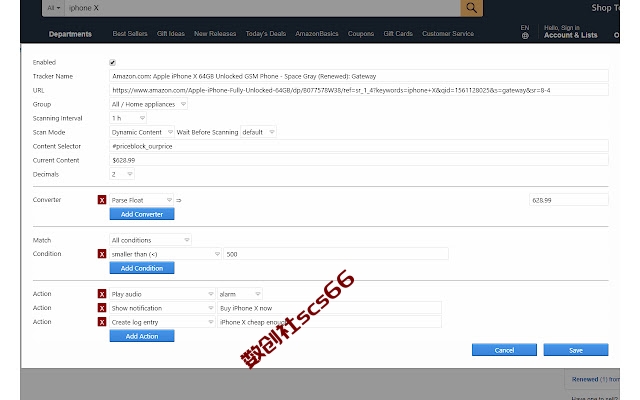Click the log entry text field iPhone X cheap
The image size is (640, 400).
(329, 322)
